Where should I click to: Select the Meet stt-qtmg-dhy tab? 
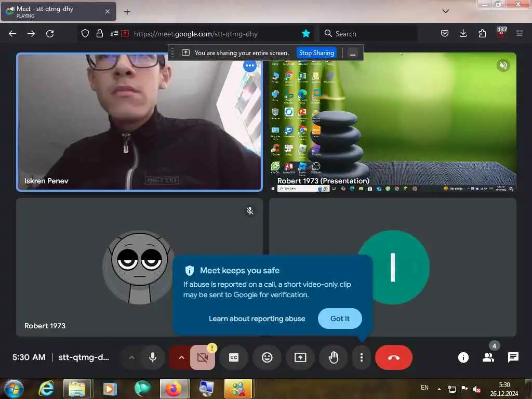(x=58, y=12)
